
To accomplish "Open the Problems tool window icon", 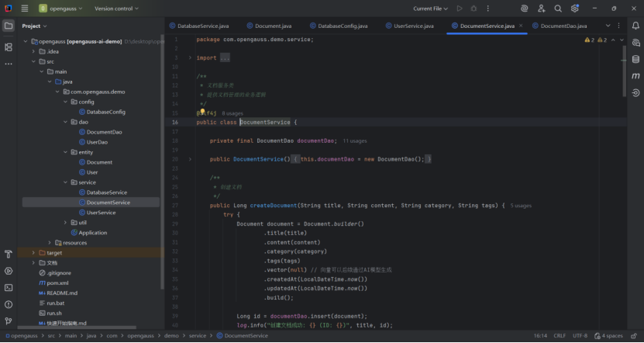I will (9, 304).
